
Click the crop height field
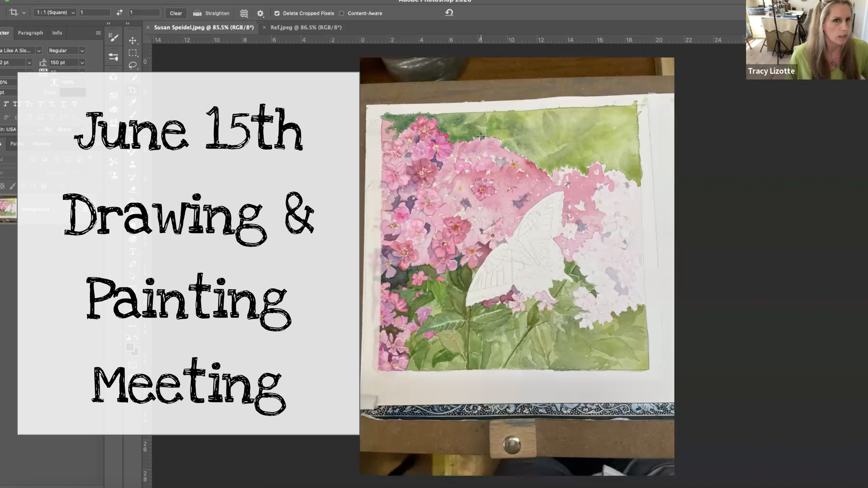144,13
